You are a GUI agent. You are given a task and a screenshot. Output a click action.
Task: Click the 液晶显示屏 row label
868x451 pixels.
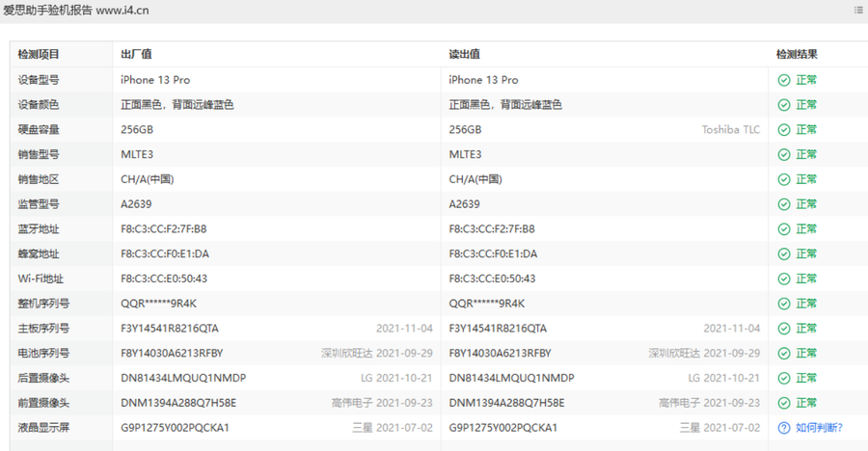pyautogui.click(x=43, y=428)
